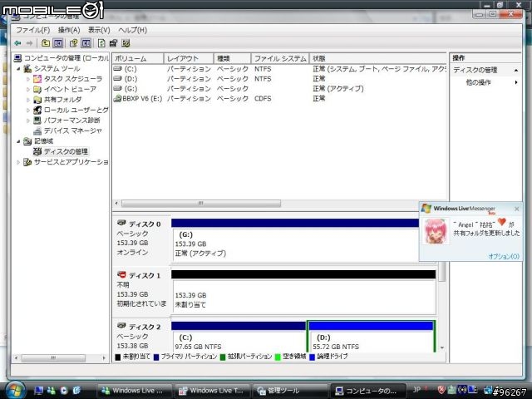Expand the 共有フォルダ node arrow
Viewport: 532px width, 399px height.
28,100
